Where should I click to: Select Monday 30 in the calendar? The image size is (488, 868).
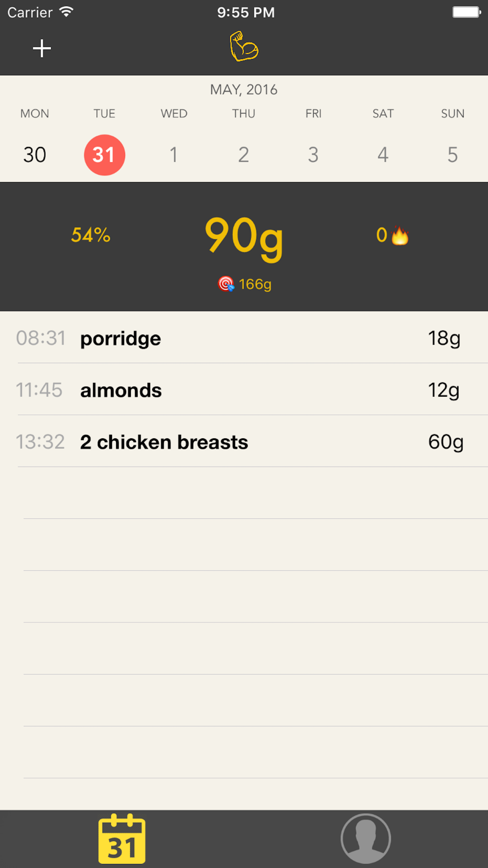[35, 155]
